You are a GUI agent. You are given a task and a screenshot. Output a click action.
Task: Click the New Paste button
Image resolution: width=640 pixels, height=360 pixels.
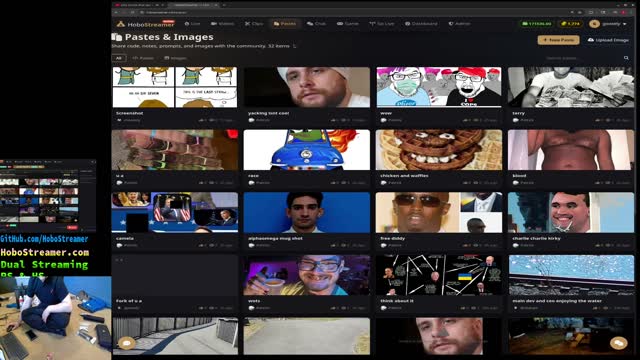point(558,40)
